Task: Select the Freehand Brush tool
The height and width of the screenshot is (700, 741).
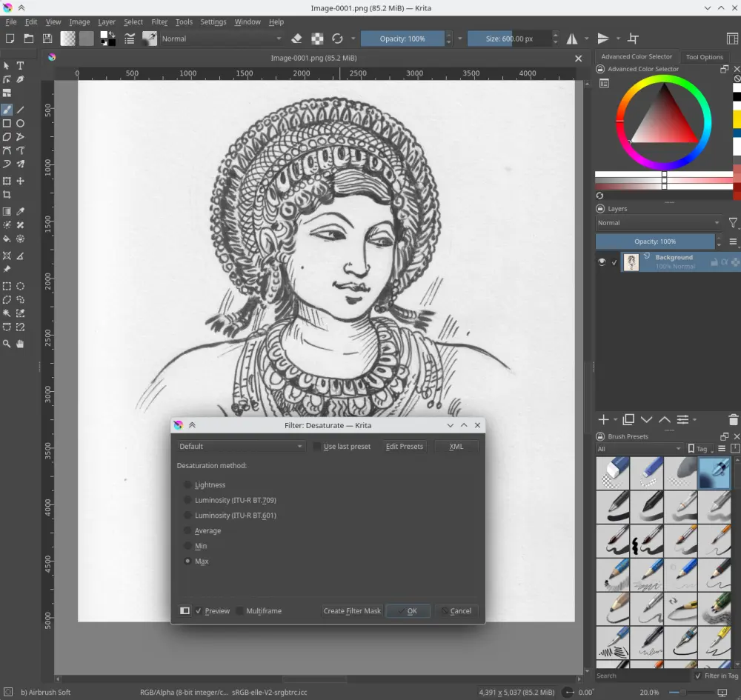Action: coord(7,110)
